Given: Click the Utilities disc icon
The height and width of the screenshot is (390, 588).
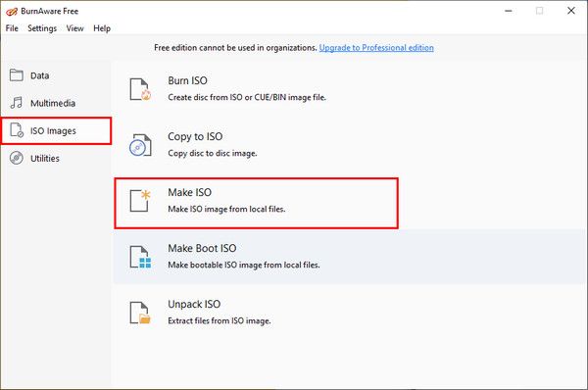Looking at the screenshot, I should [x=16, y=158].
